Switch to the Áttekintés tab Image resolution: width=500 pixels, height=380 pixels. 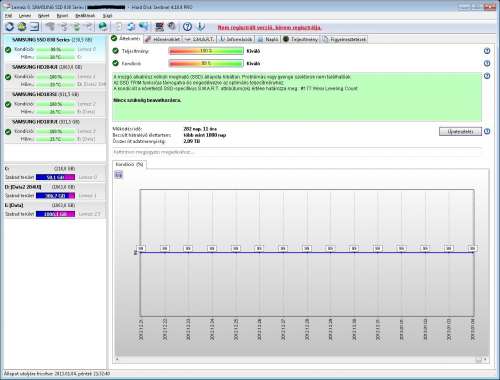pyautogui.click(x=126, y=39)
